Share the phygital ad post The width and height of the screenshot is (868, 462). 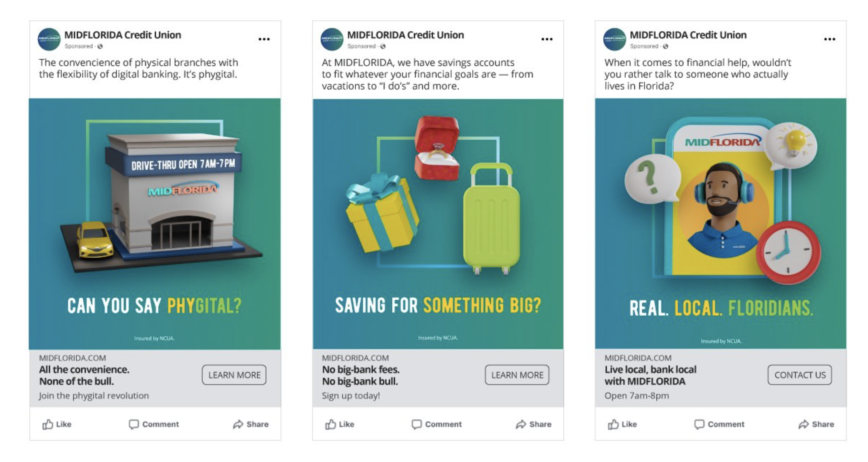251,424
